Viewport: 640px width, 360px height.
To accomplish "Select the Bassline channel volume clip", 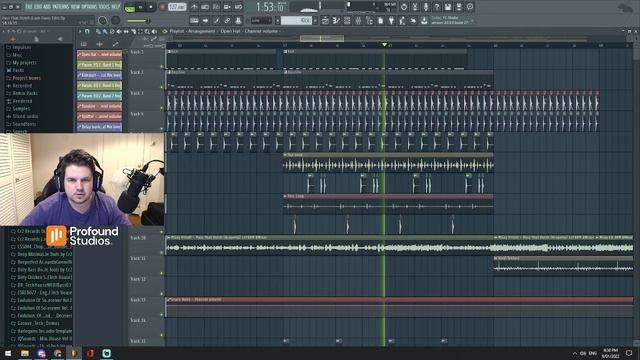I will click(100, 106).
